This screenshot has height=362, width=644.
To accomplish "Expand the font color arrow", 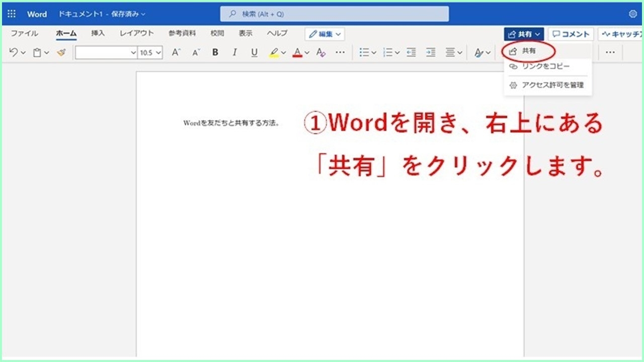I will click(x=307, y=52).
